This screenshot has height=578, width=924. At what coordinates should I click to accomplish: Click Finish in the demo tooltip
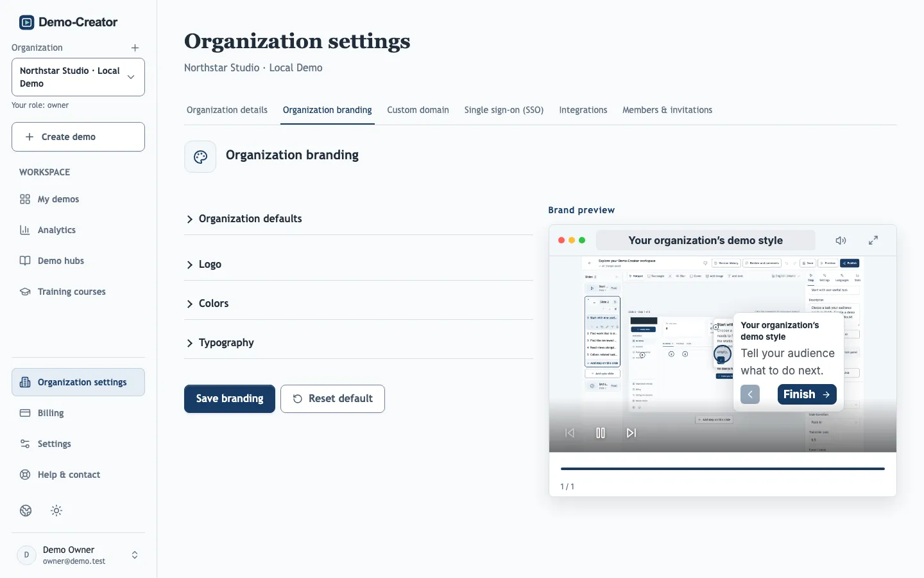tap(807, 394)
